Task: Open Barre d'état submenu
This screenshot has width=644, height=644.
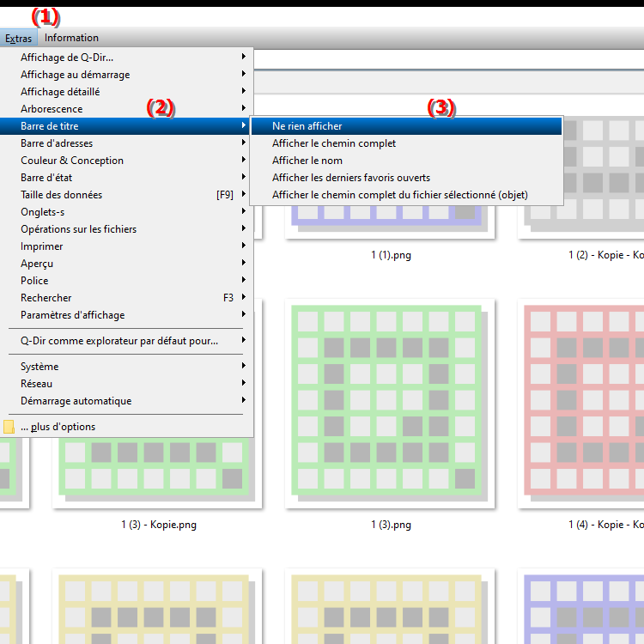Action: click(x=126, y=178)
